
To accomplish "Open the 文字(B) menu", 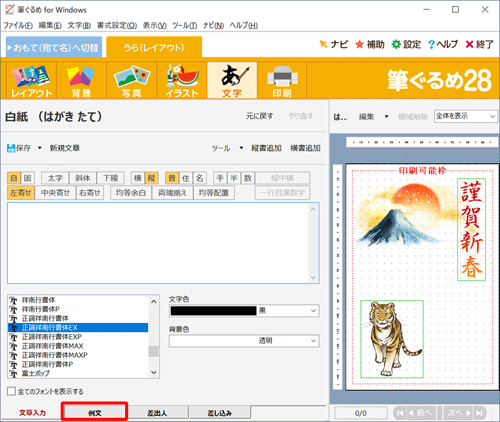I will coord(79,25).
